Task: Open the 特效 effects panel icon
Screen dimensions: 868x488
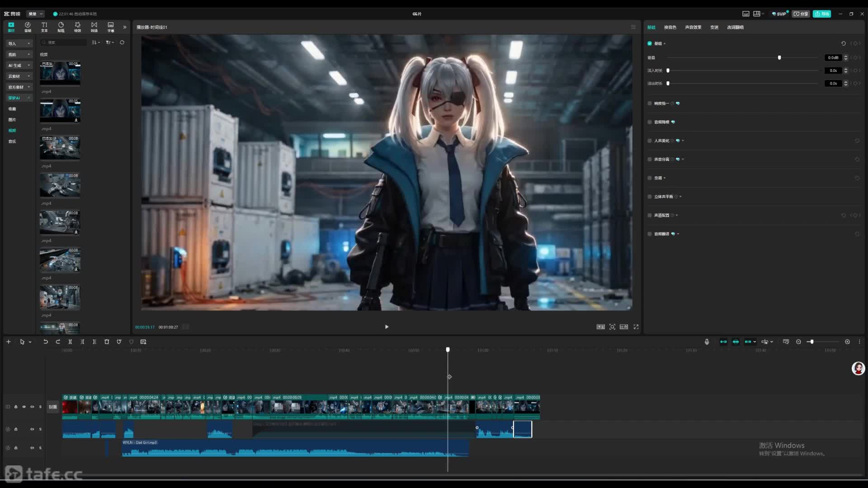Action: [77, 27]
